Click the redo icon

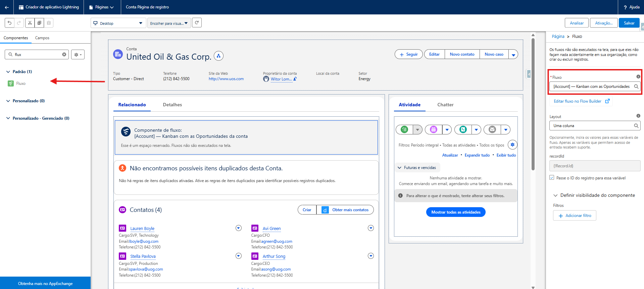[x=19, y=23]
